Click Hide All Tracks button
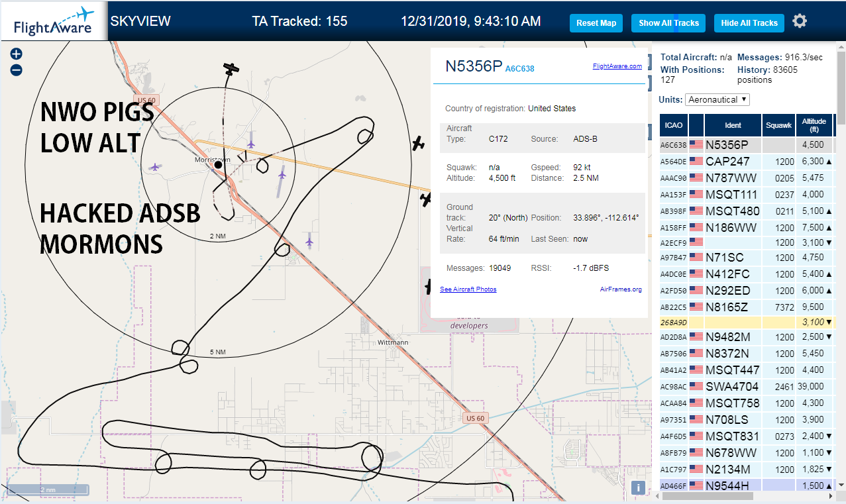 [749, 23]
